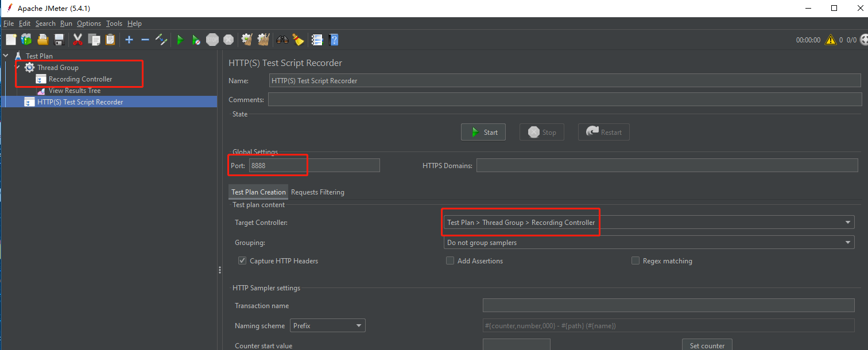Open Help using question mark icon
Image resolution: width=868 pixels, height=350 pixels.
(334, 40)
